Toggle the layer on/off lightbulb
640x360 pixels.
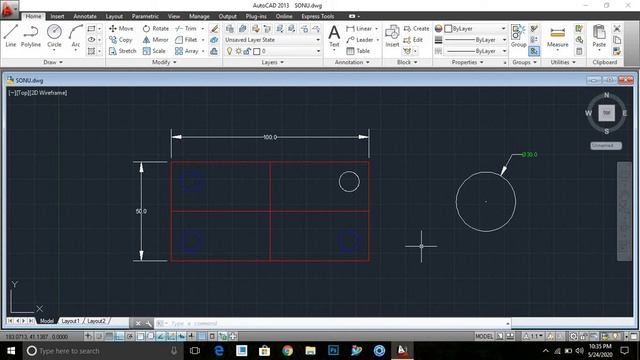coord(229,51)
